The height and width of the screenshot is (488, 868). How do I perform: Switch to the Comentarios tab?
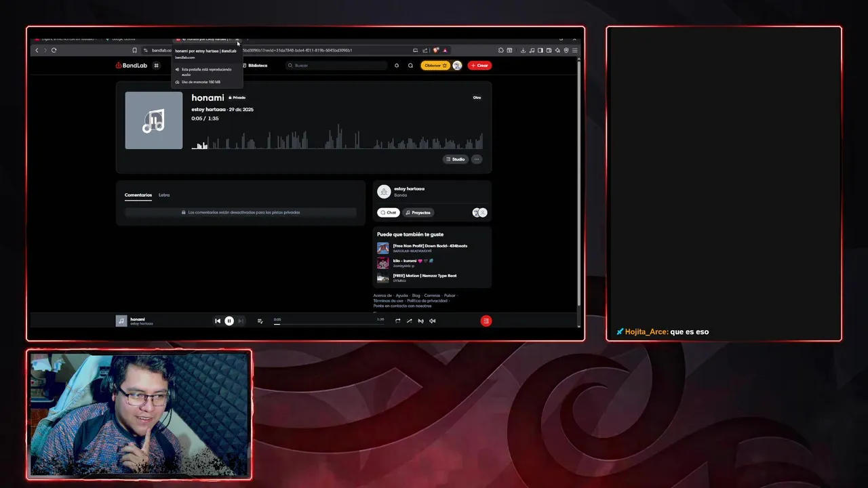point(138,195)
